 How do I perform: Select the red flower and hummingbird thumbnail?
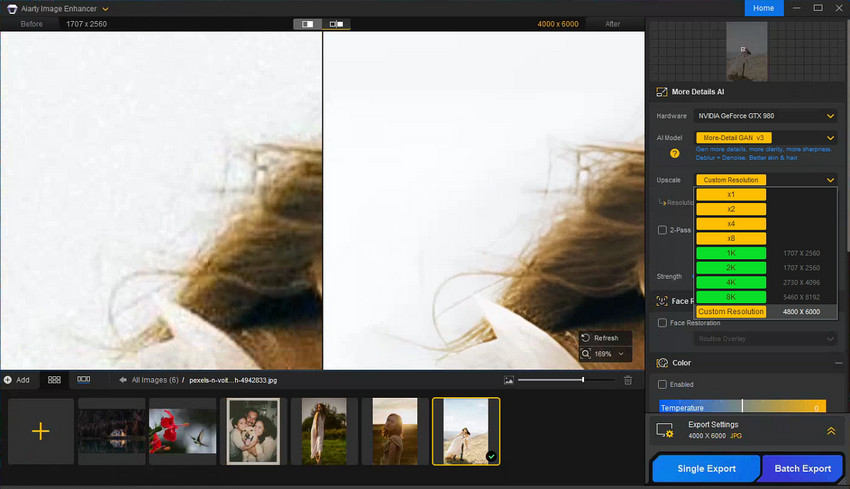pyautogui.click(x=182, y=431)
